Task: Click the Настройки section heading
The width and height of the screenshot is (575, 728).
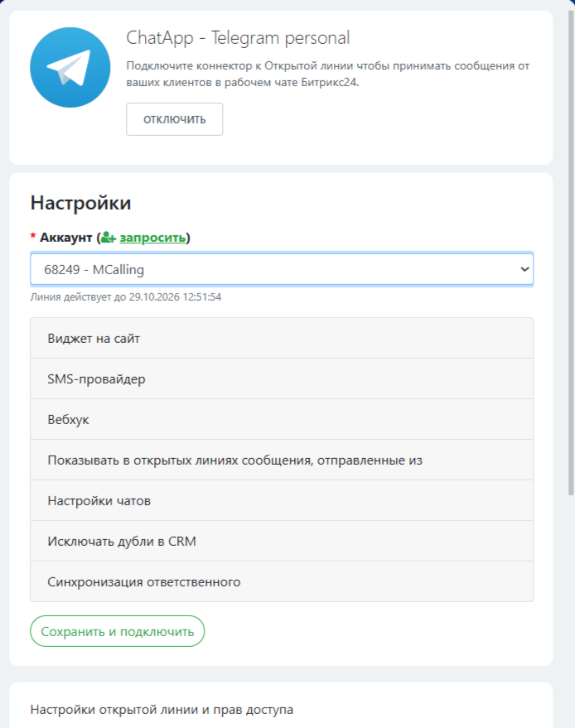Action: [x=80, y=203]
